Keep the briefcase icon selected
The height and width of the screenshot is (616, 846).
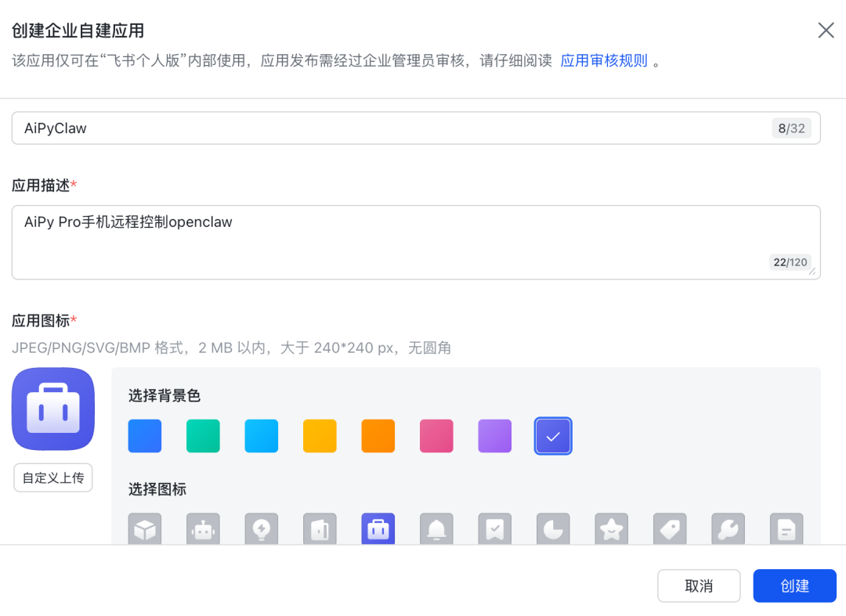pyautogui.click(x=378, y=528)
